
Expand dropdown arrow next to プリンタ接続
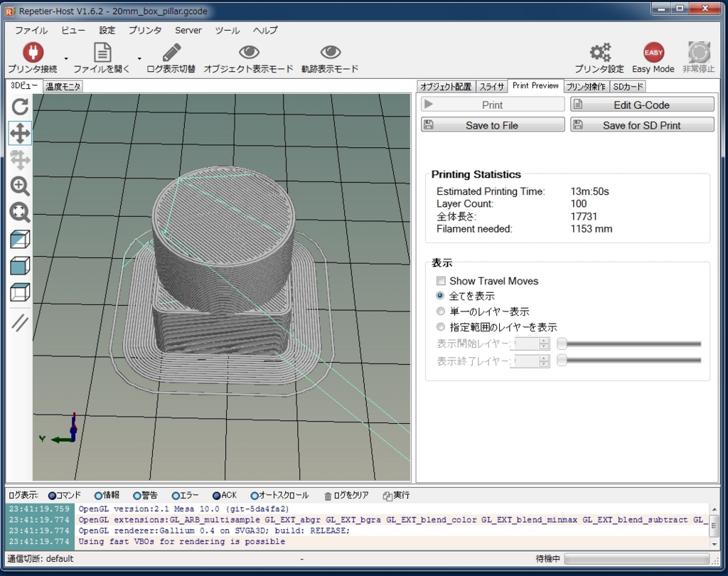tap(66, 58)
